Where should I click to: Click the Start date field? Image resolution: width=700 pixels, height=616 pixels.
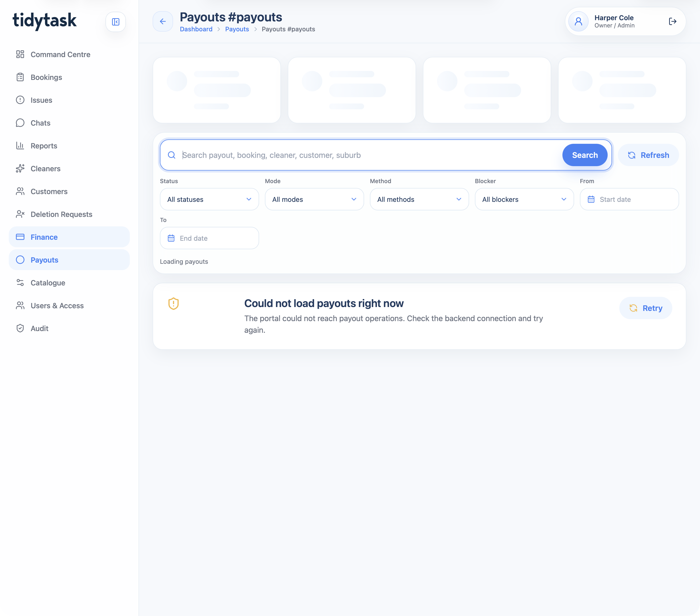tap(629, 199)
